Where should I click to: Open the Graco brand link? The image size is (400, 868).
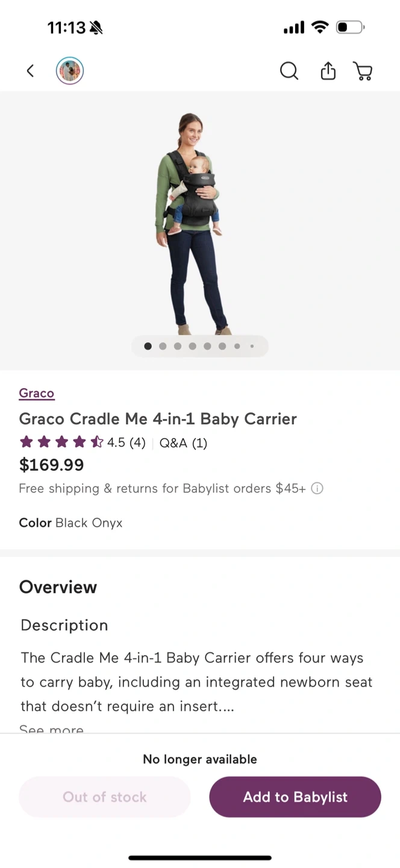[37, 393]
